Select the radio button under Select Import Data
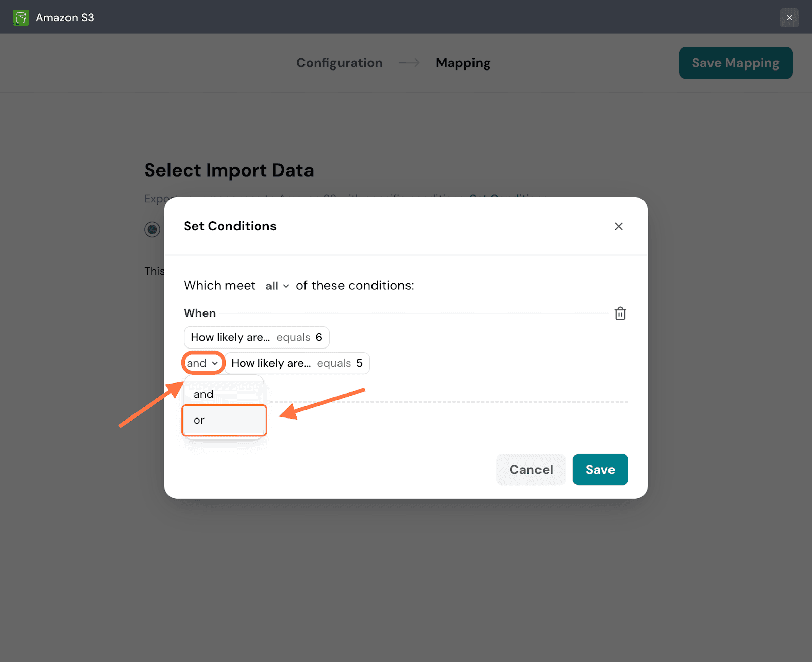This screenshot has width=812, height=662. 152,229
